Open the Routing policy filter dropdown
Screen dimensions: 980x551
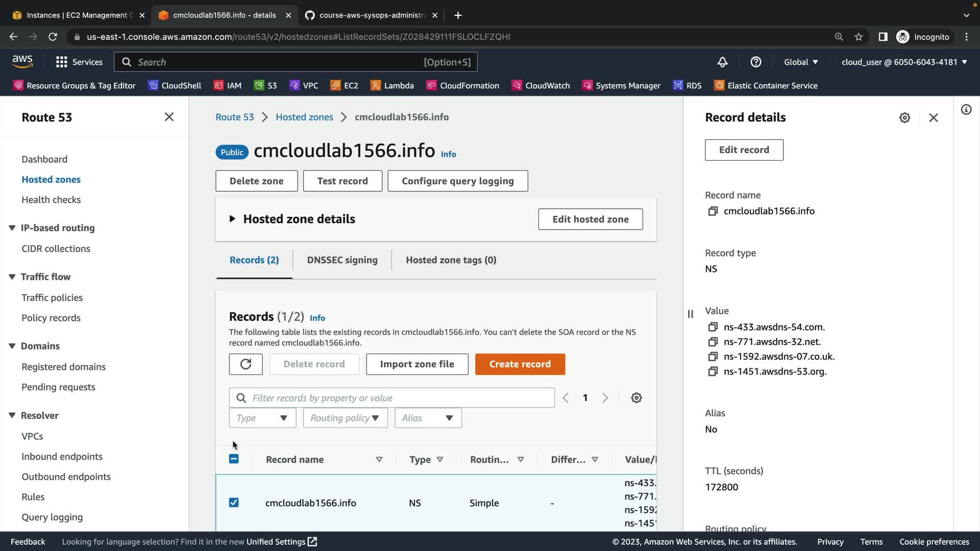coord(345,418)
